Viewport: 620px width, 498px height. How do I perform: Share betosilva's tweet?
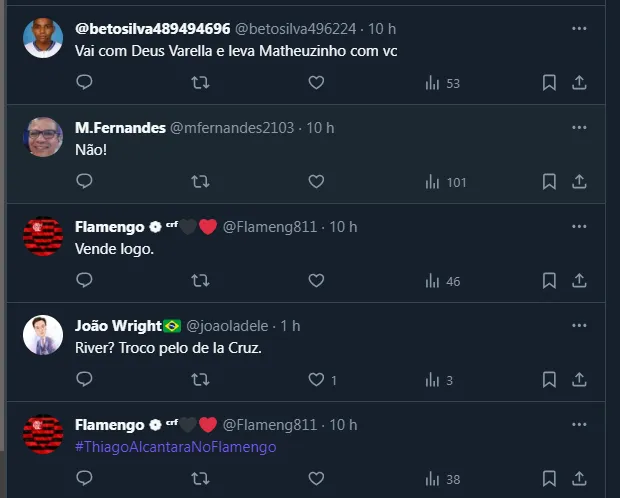coord(579,83)
